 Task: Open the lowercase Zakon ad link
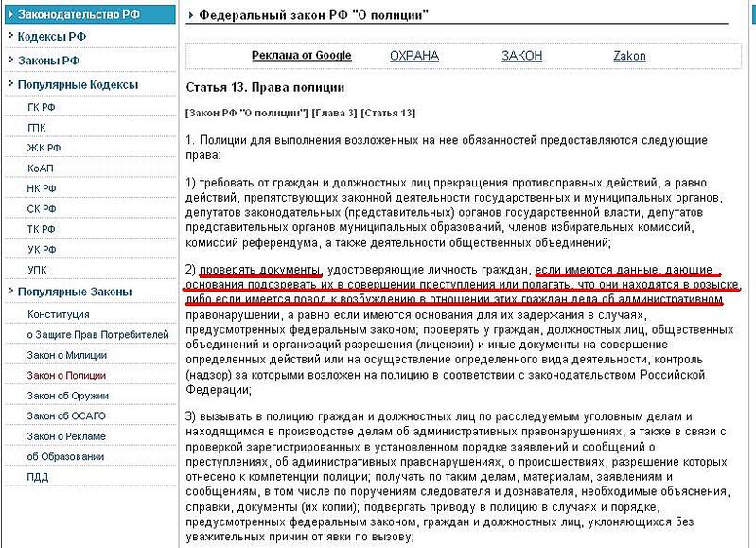point(629,56)
